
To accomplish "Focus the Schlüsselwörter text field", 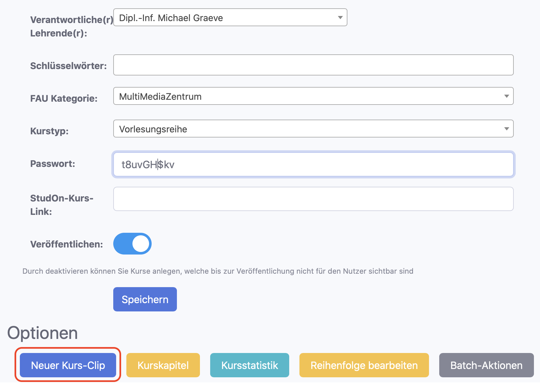I will pos(313,65).
